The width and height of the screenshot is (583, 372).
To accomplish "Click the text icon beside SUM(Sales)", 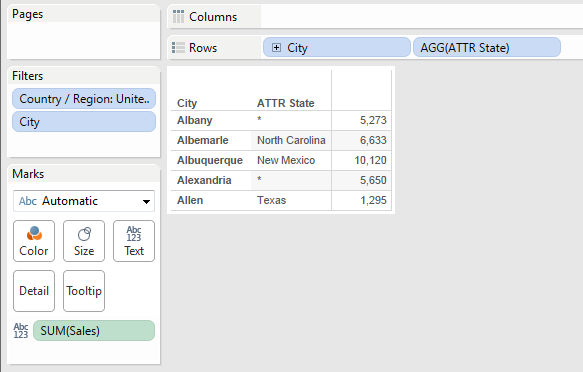I will [x=21, y=331].
